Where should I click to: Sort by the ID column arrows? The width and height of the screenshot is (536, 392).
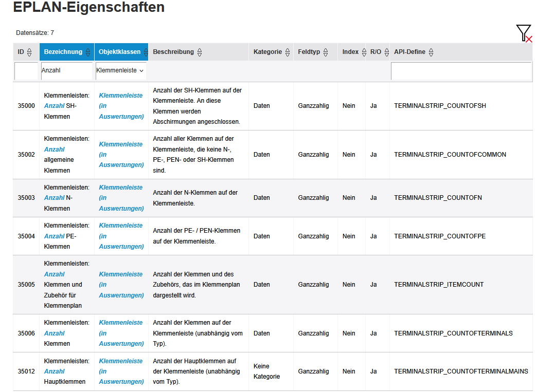[29, 52]
